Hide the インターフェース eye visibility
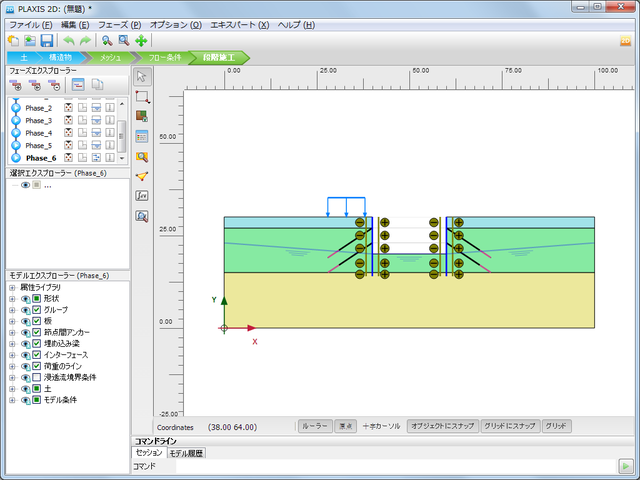 [25, 355]
